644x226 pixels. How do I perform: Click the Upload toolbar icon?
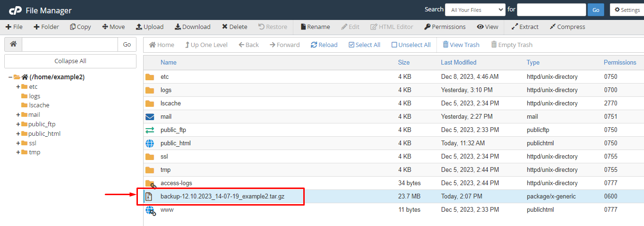139,27
